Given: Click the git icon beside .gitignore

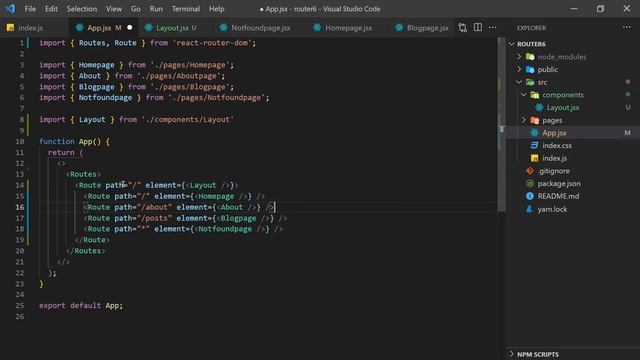Looking at the screenshot, I should point(530,171).
